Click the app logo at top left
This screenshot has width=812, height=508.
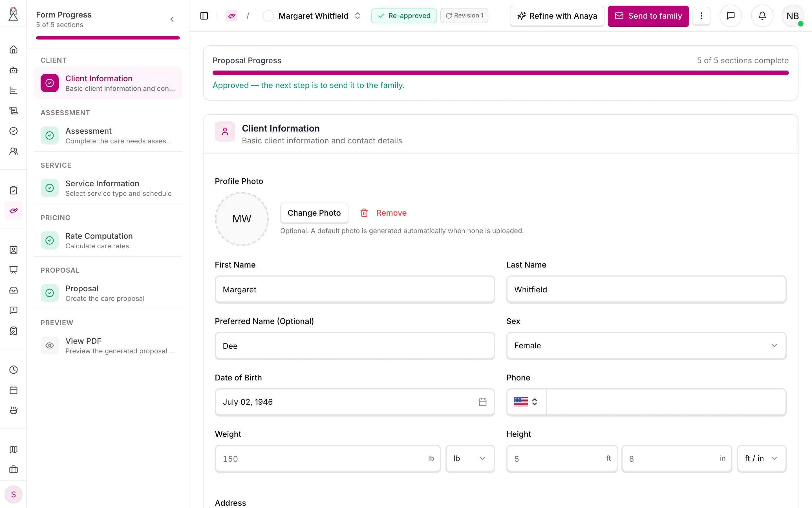13,14
